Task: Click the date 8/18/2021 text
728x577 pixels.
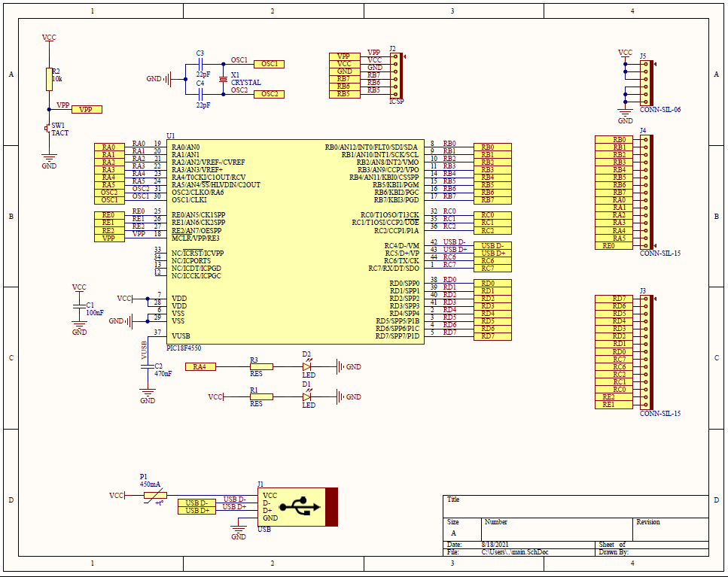Action: point(495,544)
